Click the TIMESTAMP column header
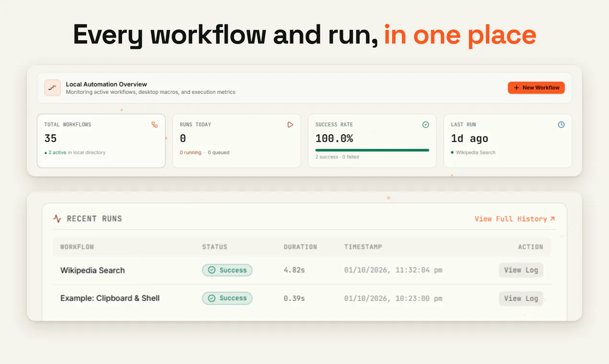This screenshot has height=364, width=609. 363,247
